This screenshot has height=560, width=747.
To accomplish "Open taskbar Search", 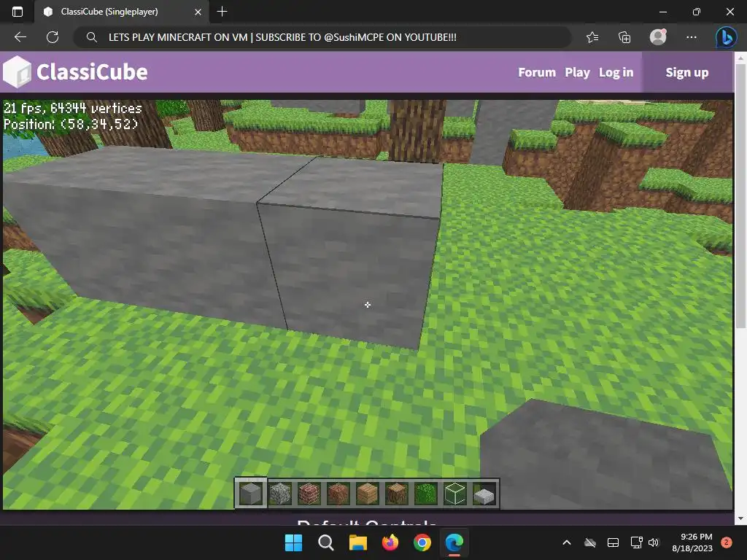I will (x=326, y=542).
